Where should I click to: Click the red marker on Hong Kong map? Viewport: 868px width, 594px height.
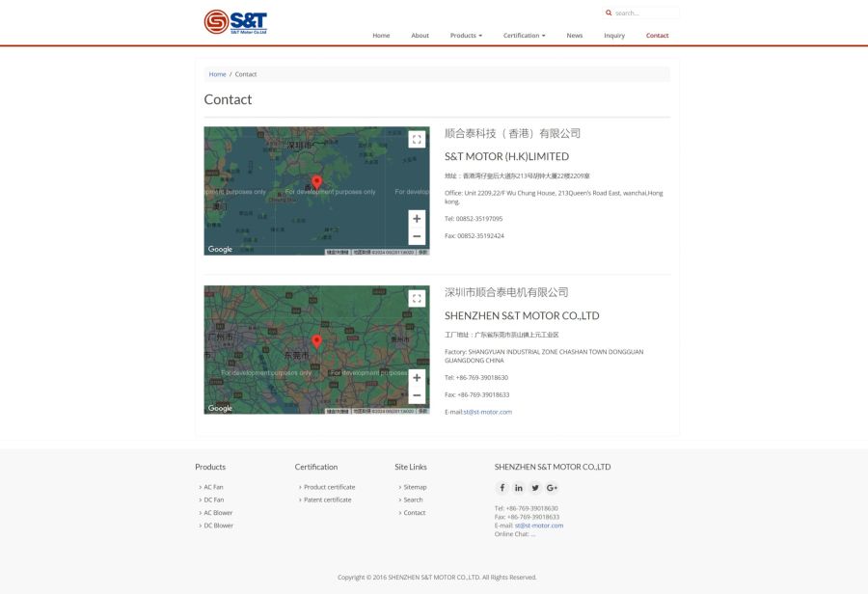click(316, 181)
